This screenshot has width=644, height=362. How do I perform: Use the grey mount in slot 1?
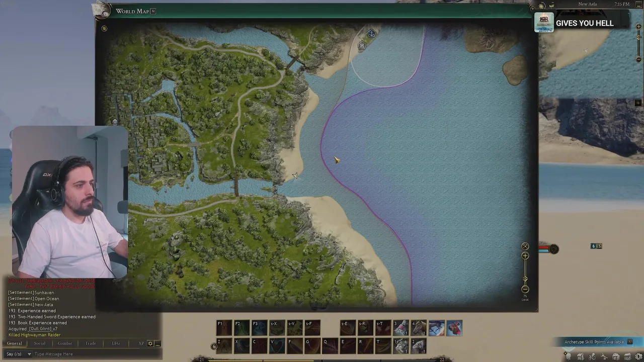(x=401, y=345)
